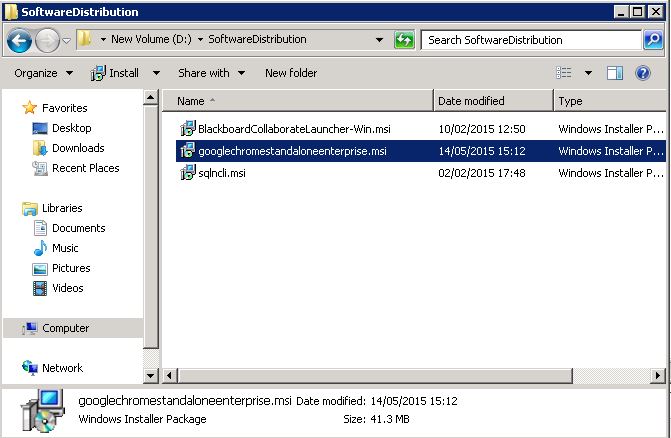The height and width of the screenshot is (438, 671).
Task: Open the address bar history dropdown
Action: pyautogui.click(x=379, y=40)
